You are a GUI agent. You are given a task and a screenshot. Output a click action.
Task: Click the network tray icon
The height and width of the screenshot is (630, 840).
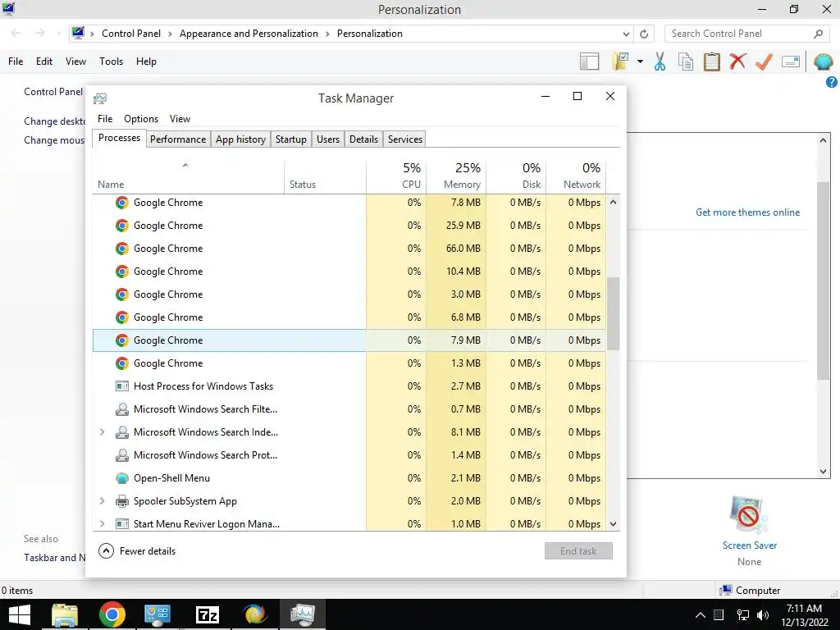click(x=743, y=614)
